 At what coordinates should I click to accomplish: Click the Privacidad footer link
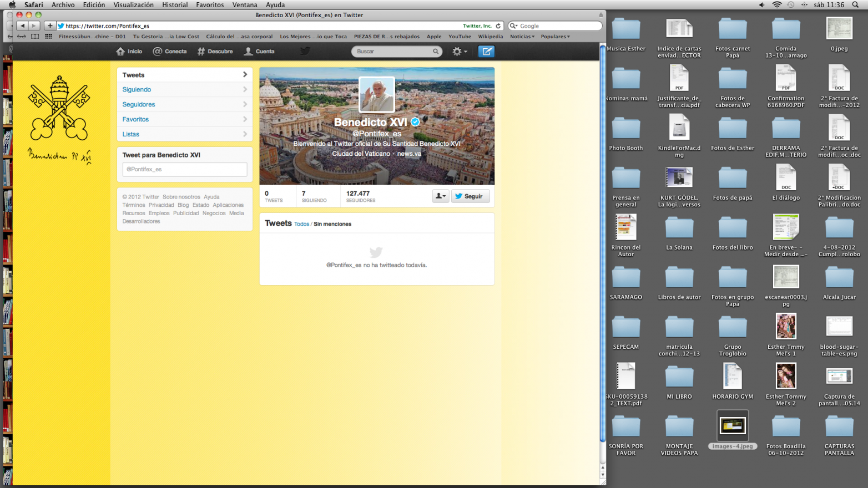tap(162, 205)
